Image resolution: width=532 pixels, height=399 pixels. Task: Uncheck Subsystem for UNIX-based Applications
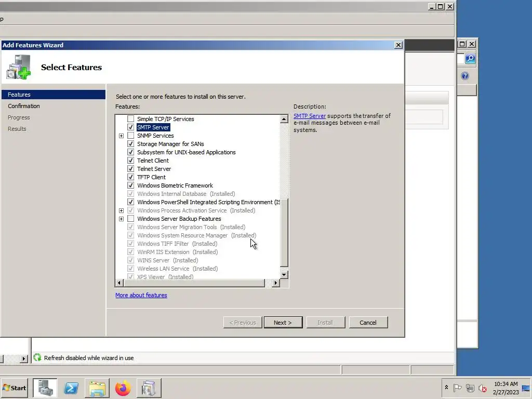[x=130, y=152]
